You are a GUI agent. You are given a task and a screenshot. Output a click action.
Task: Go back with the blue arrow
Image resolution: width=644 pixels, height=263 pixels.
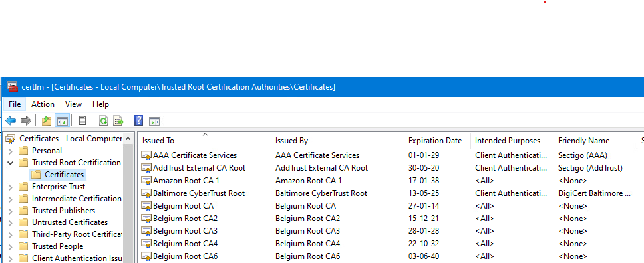[x=11, y=121]
